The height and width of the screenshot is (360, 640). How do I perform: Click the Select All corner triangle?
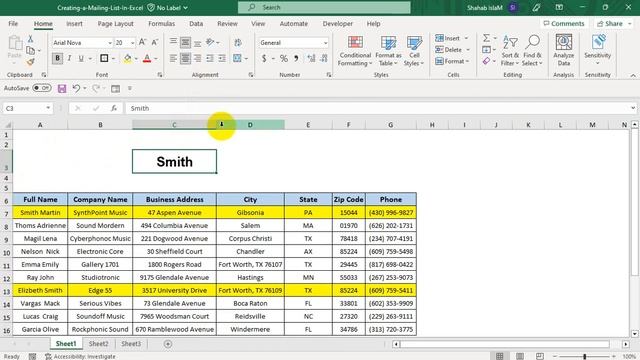coord(7,125)
